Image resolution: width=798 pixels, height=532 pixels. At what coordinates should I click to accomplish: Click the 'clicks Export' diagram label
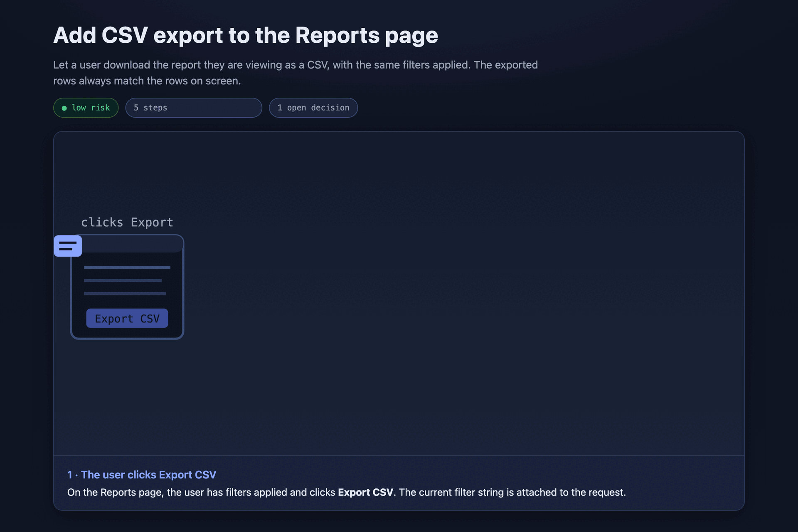pyautogui.click(x=127, y=222)
